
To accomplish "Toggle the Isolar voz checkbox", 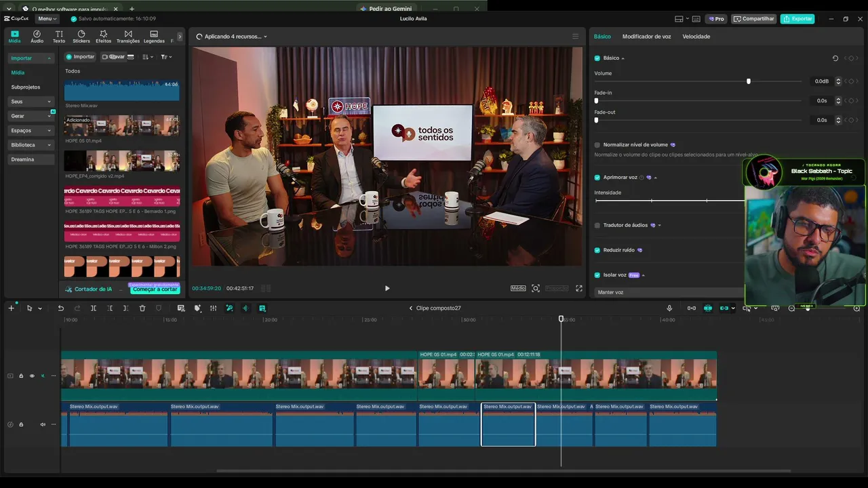I will pos(597,275).
